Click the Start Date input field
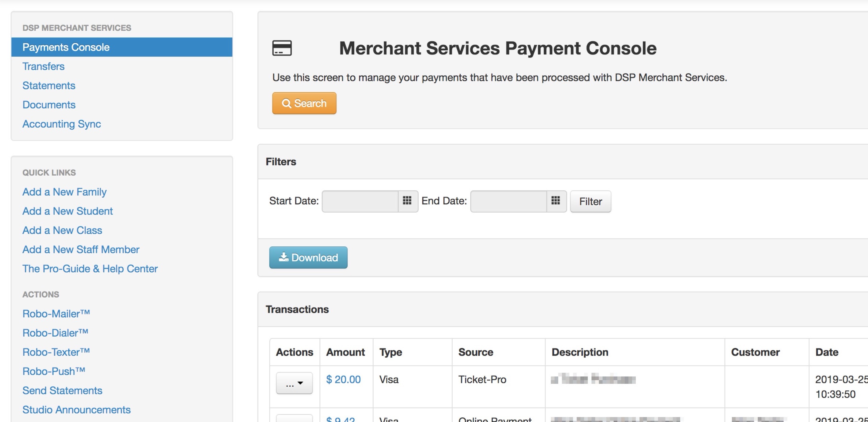The height and width of the screenshot is (422, 868). click(360, 201)
